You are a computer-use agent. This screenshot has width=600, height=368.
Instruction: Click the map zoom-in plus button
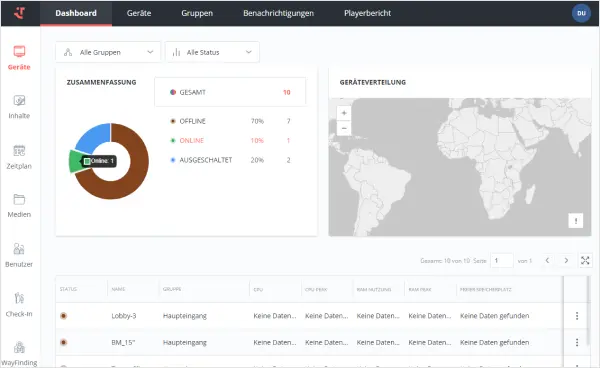[x=344, y=113]
